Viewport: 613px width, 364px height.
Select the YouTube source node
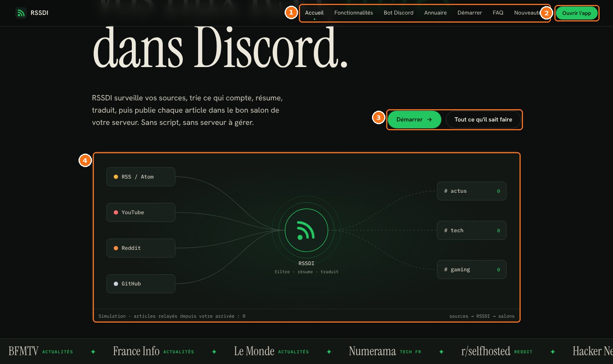click(x=141, y=212)
